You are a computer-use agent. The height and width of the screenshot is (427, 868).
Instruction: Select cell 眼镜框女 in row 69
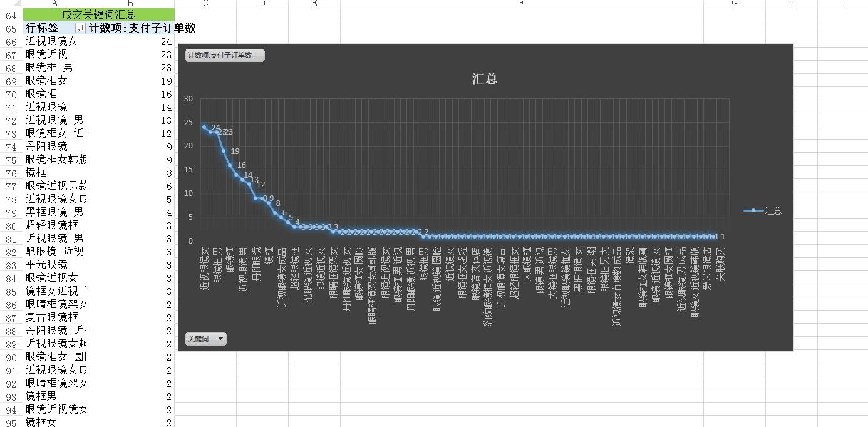pos(54,81)
